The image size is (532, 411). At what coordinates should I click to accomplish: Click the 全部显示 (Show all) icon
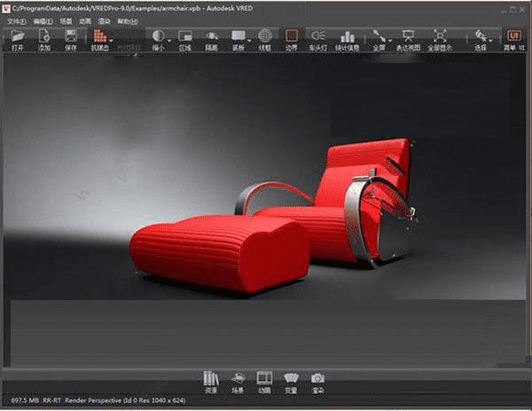[x=441, y=37]
